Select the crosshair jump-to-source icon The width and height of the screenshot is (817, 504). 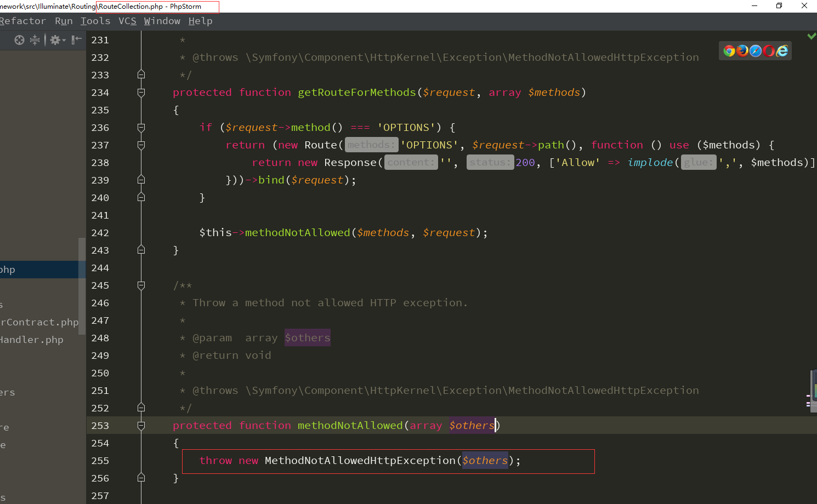(x=19, y=40)
